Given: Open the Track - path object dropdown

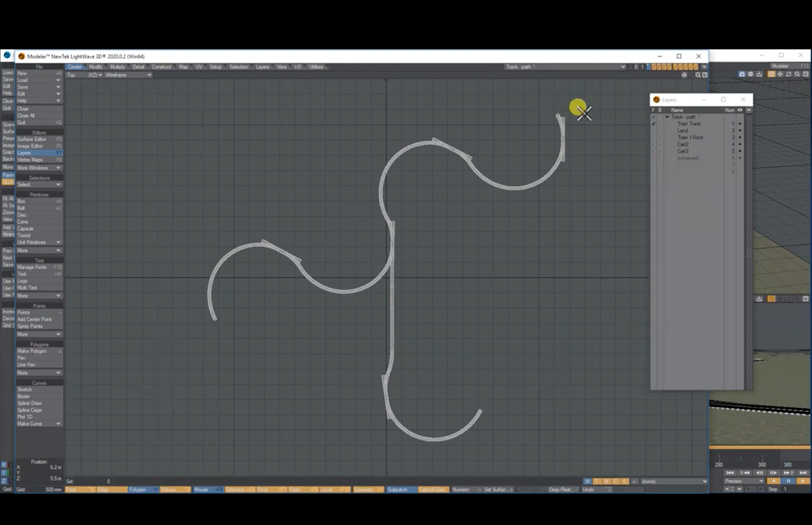Looking at the screenshot, I should [565, 67].
